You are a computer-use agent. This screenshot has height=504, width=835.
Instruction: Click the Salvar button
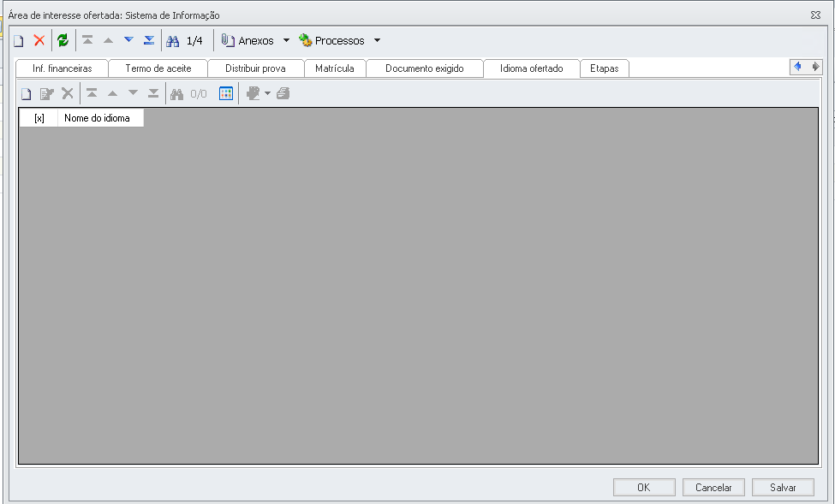[x=783, y=488]
